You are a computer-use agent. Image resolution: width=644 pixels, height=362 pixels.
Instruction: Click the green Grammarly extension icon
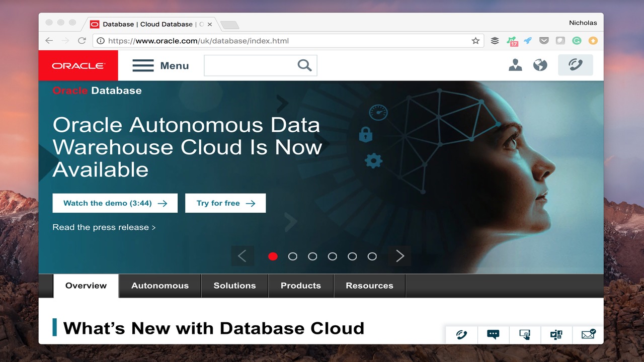(577, 41)
